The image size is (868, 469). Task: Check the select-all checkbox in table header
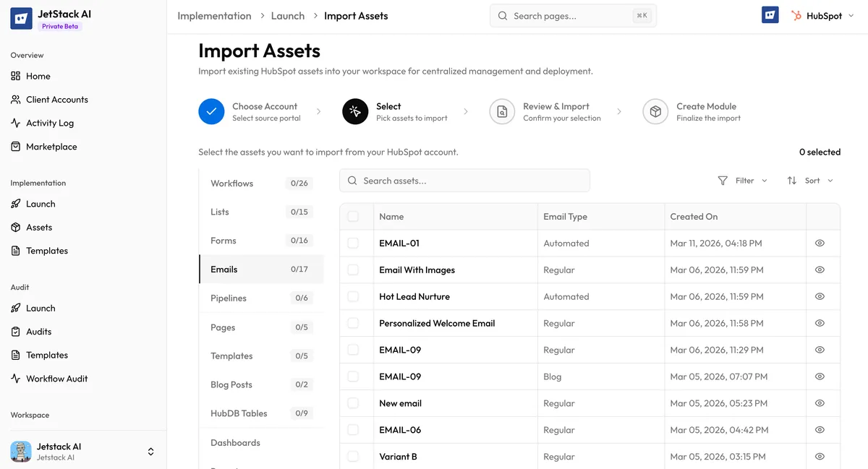pos(353,216)
